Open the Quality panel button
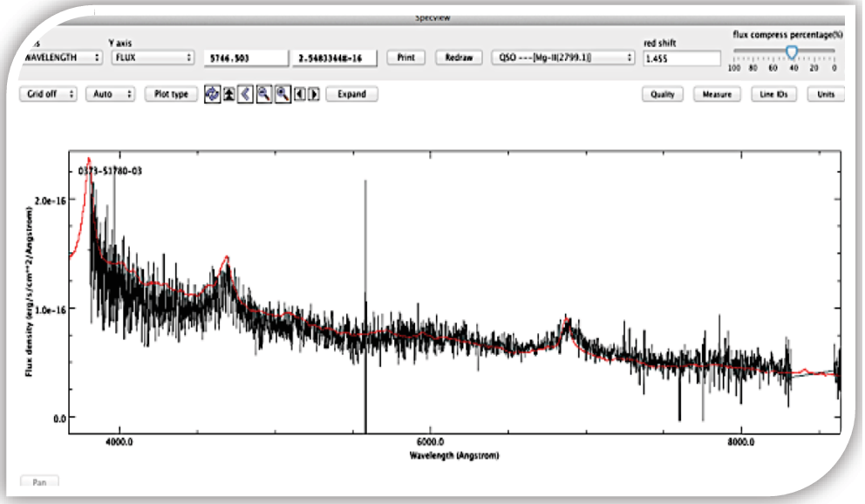 tap(663, 94)
